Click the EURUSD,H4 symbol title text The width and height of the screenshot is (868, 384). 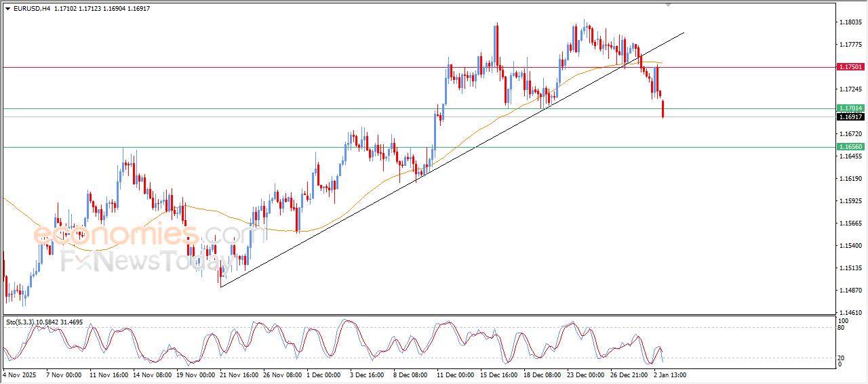pos(32,8)
